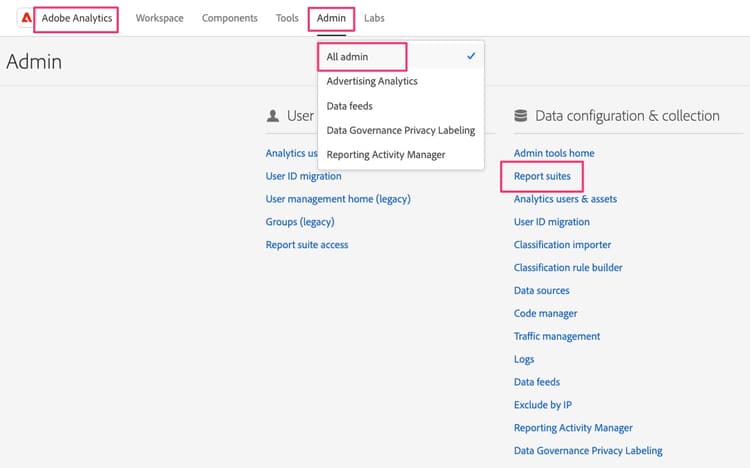Click the User section person icon
The width and height of the screenshot is (750, 468).
[x=273, y=116]
